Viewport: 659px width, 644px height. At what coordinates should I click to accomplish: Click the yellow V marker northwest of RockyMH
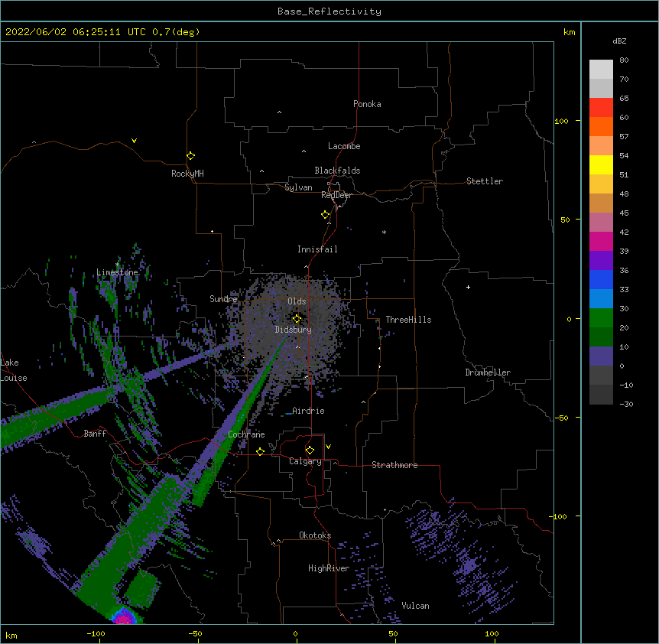[134, 141]
